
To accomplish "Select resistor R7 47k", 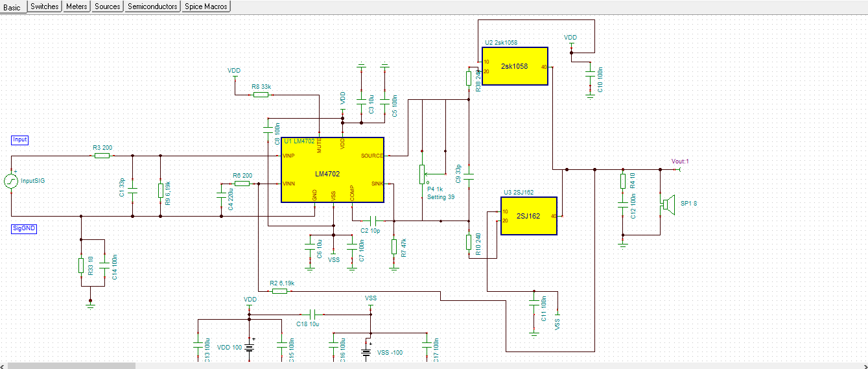I will coord(393,246).
